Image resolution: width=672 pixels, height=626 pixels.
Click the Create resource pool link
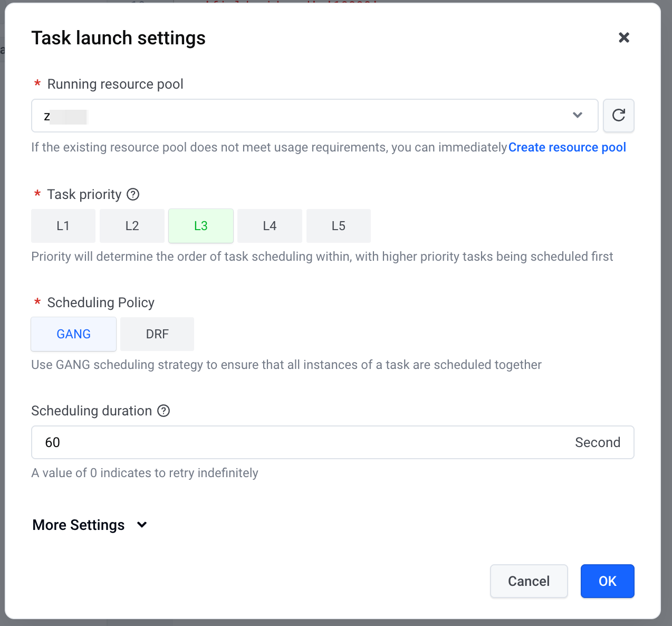pos(567,147)
